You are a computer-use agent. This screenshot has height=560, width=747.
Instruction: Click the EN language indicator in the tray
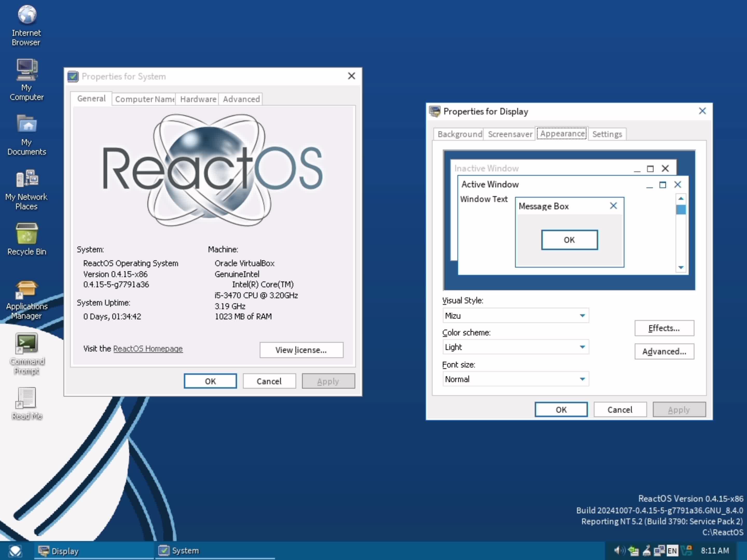[x=672, y=550]
